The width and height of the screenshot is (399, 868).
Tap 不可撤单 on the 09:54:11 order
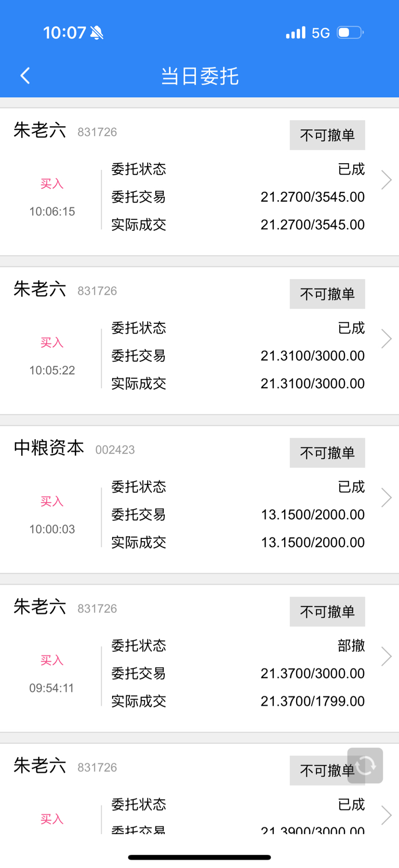pos(327,612)
